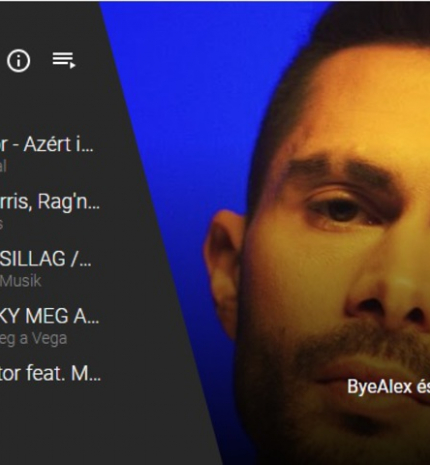Click the channel subtitle under the "Azért i..." entry

coord(3,166)
